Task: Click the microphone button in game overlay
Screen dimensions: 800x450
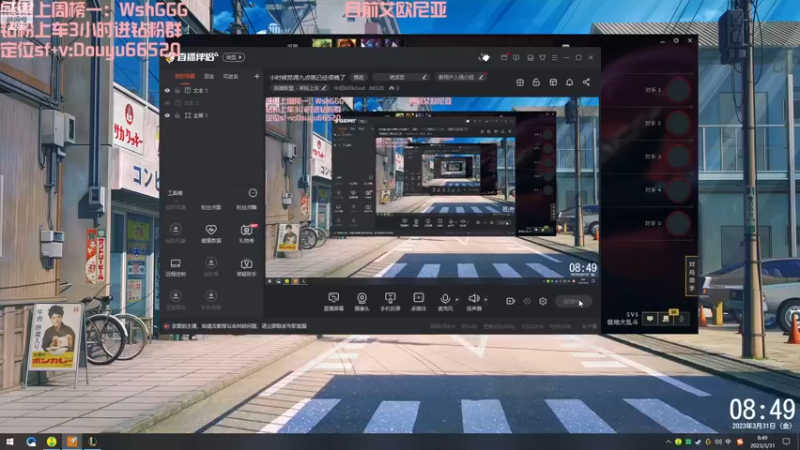Action: point(682,319)
